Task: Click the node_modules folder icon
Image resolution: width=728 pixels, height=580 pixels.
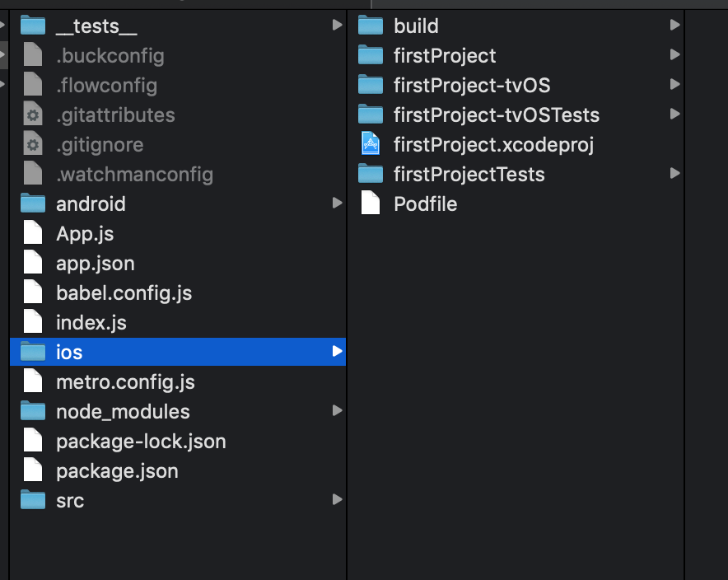Action: 33,411
